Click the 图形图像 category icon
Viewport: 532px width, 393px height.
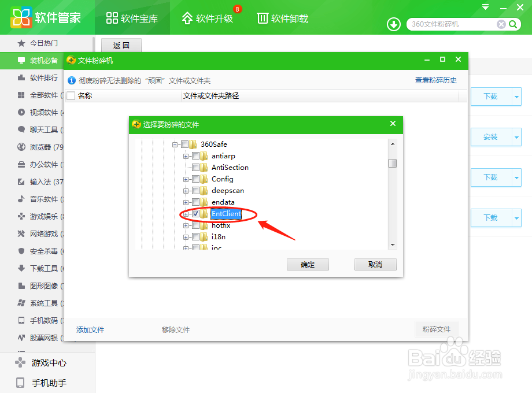coord(21,286)
